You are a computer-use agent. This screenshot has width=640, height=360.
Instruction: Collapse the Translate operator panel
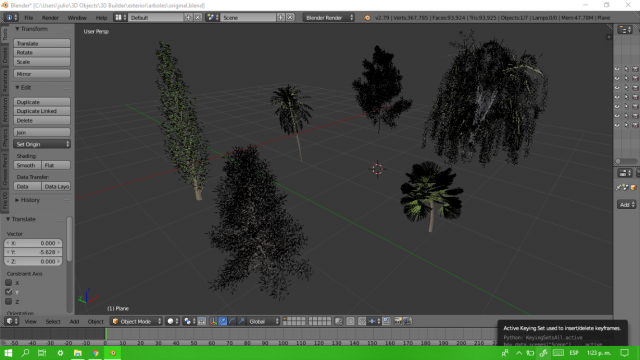(x=8, y=219)
